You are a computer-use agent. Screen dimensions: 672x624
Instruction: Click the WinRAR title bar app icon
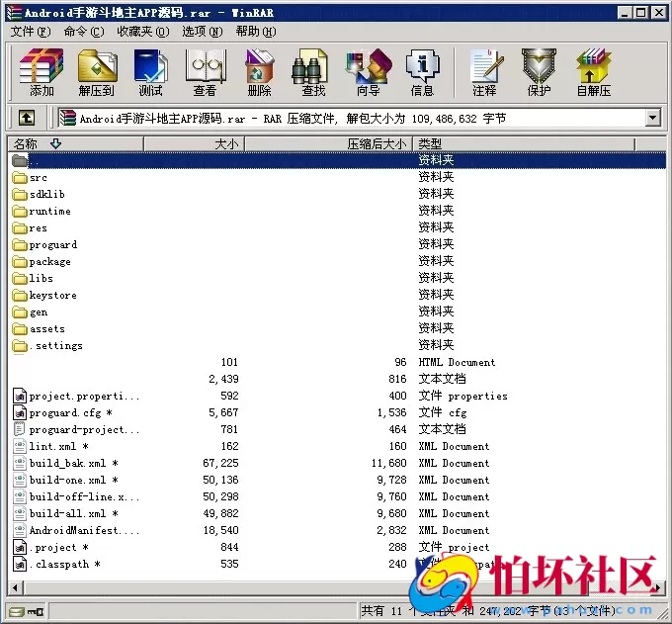point(15,13)
